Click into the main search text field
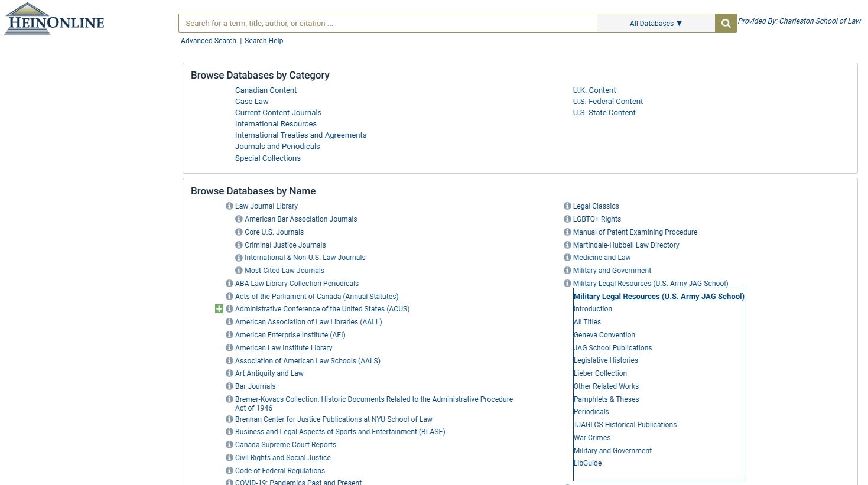 tap(387, 24)
